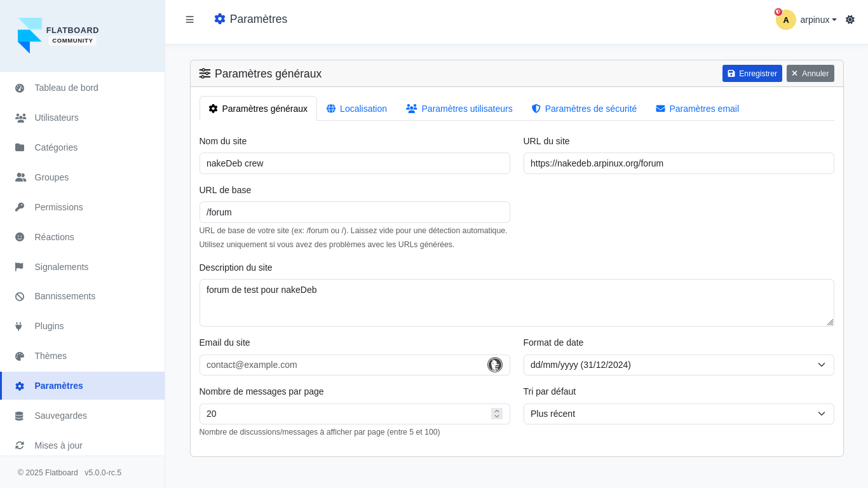Image resolution: width=868 pixels, height=488 pixels.
Task: Open the Plugins page
Action: pos(49,326)
